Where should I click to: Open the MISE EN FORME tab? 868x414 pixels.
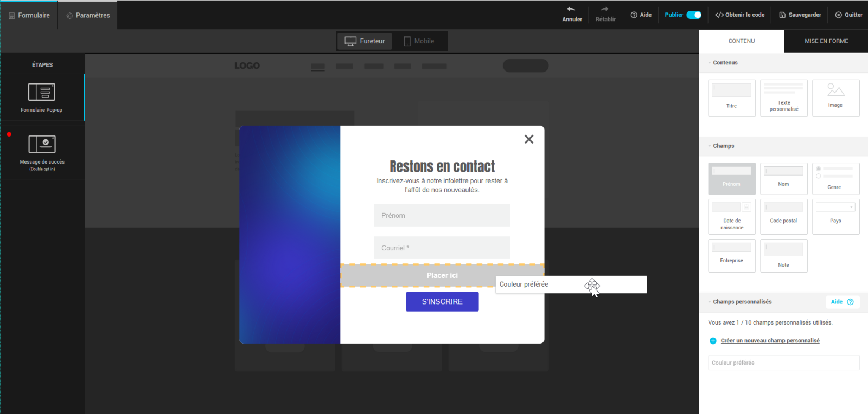pos(826,41)
